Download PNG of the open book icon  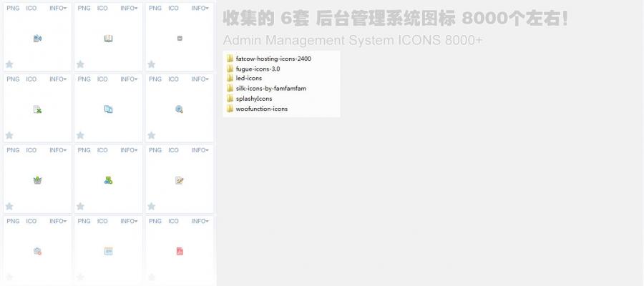tap(84, 8)
